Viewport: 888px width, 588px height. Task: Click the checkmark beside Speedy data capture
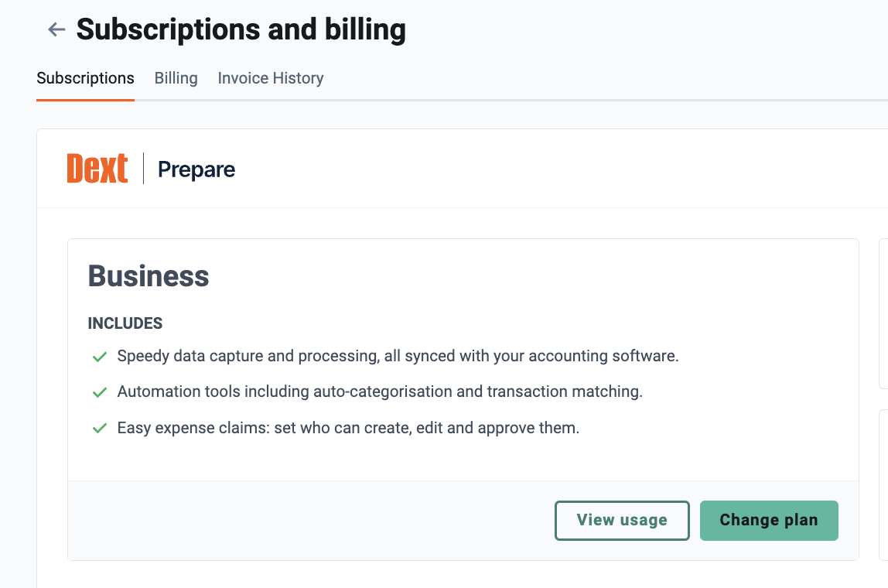[x=100, y=357]
